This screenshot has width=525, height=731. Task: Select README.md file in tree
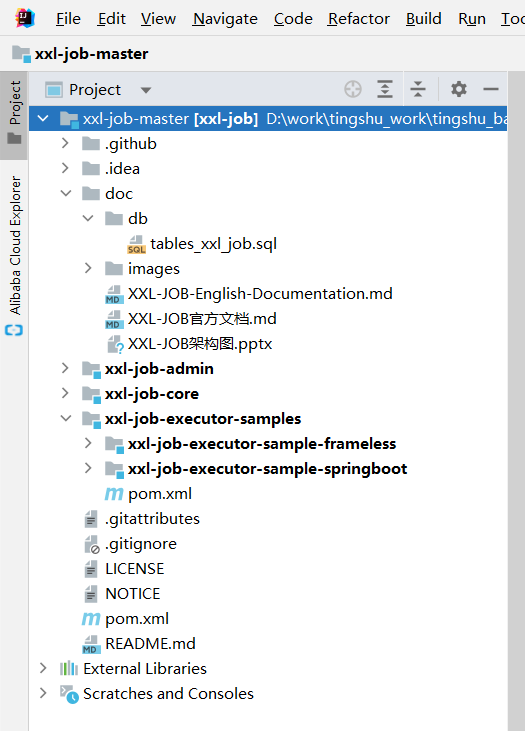(139, 644)
